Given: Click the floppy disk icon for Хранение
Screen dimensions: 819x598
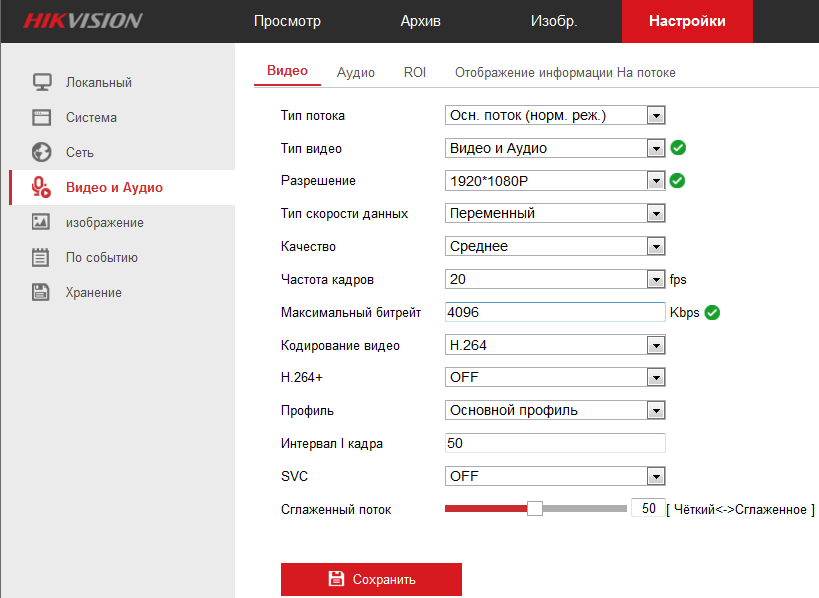Looking at the screenshot, I should [41, 292].
